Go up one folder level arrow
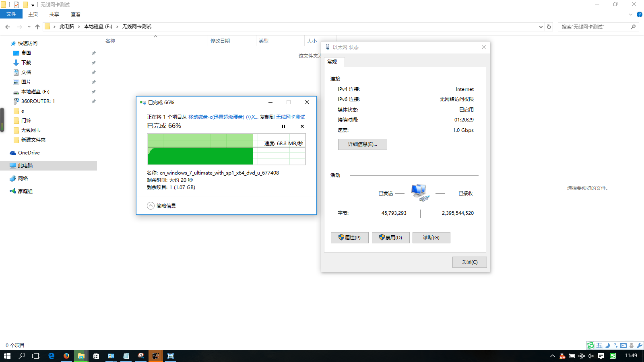This screenshot has height=362, width=644. pos(37,27)
